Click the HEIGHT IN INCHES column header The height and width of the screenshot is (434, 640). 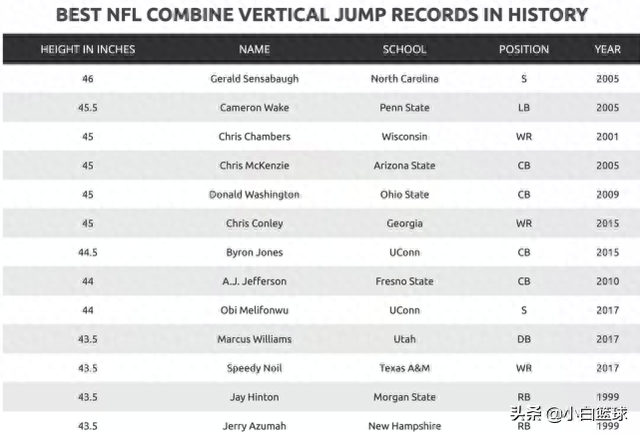(x=88, y=49)
